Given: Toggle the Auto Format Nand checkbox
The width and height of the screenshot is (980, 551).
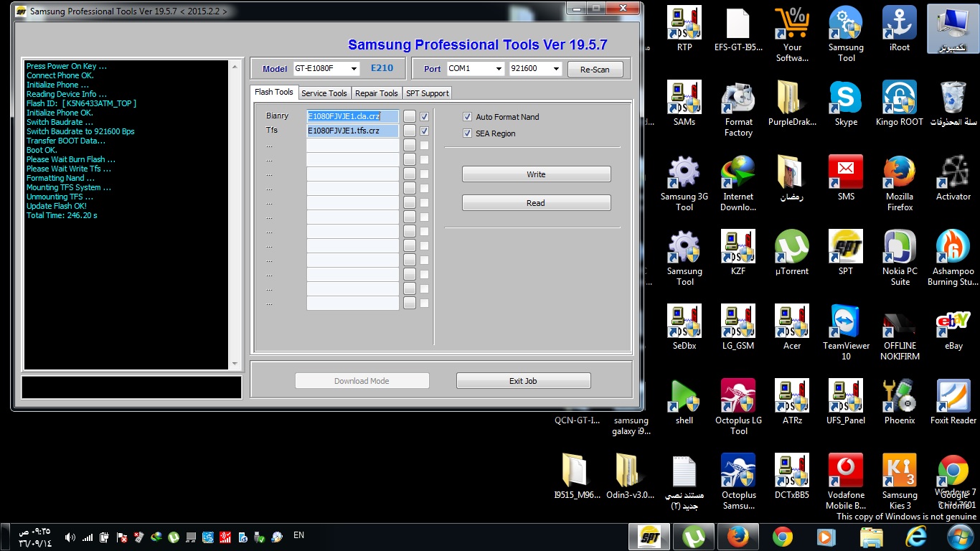Looking at the screenshot, I should point(468,117).
